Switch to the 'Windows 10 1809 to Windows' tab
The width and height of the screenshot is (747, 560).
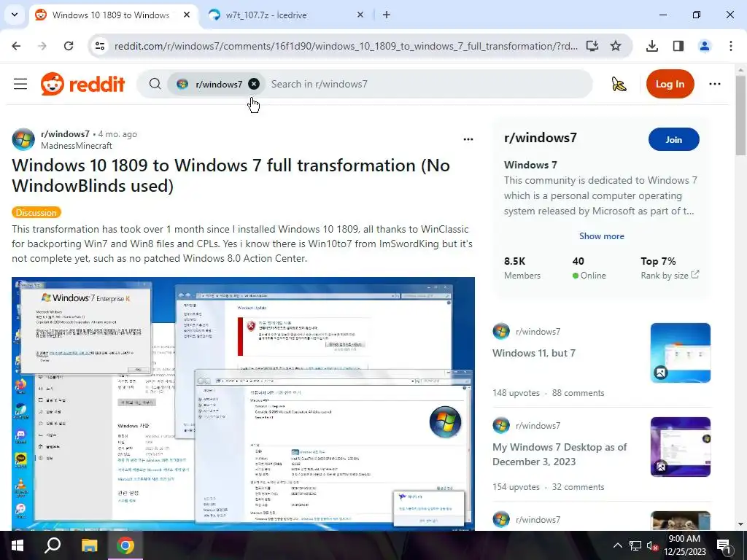[x=112, y=15]
